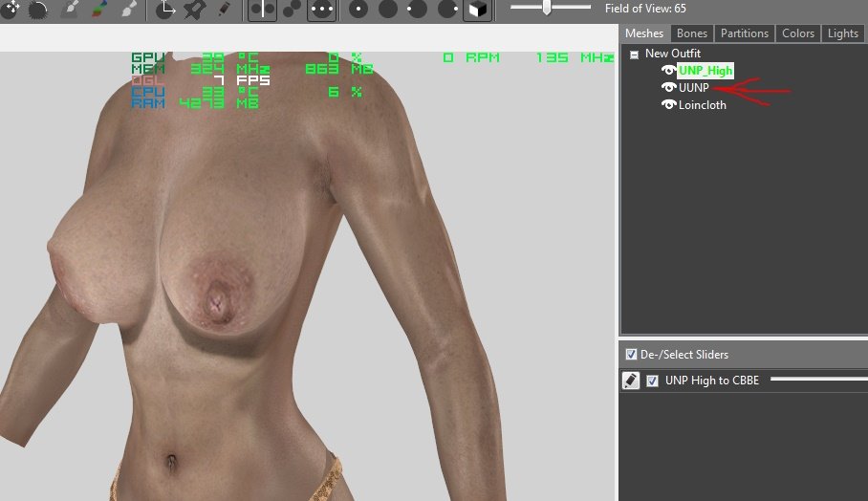Toggle X-Mirror symmetry editing
This screenshot has height=501, width=868.
click(262, 9)
